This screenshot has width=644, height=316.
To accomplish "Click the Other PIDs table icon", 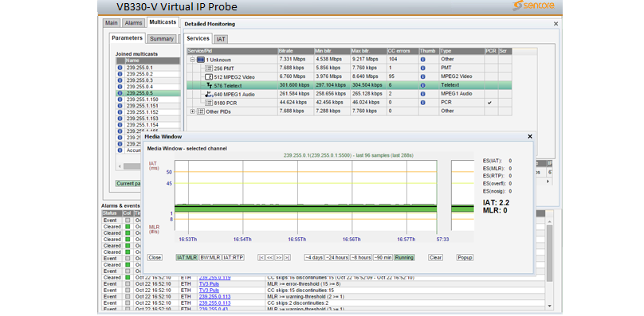I will 201,111.
